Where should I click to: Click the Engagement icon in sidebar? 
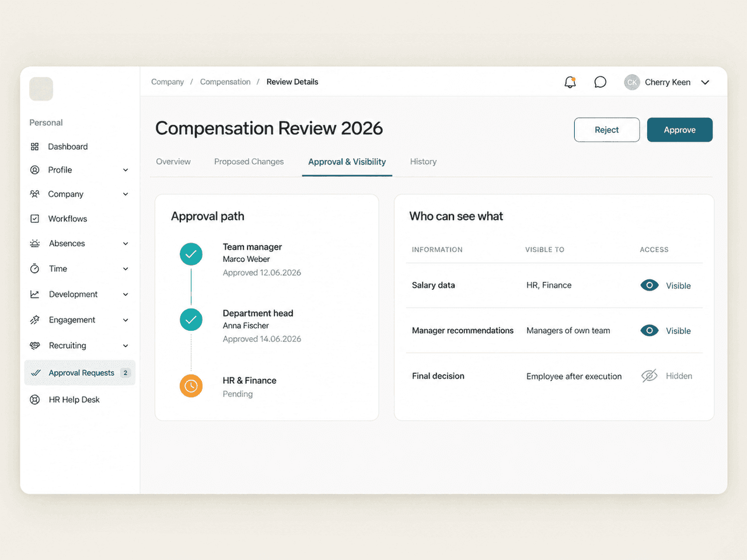(35, 320)
